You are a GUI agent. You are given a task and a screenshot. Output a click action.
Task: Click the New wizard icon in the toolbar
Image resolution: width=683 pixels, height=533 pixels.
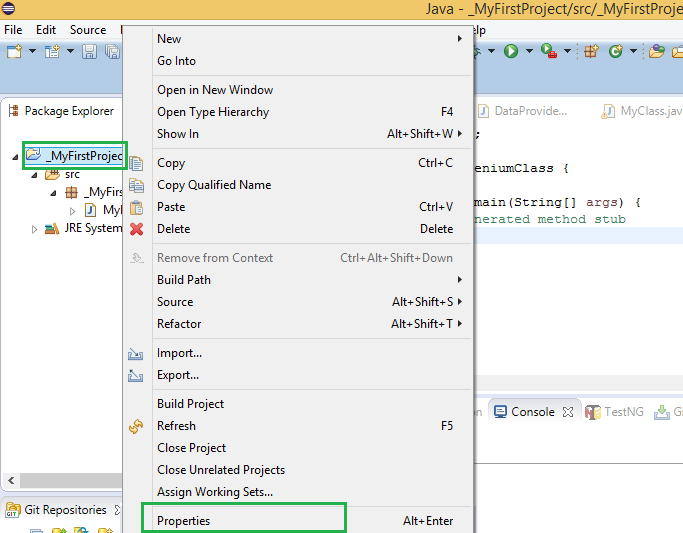[17, 51]
